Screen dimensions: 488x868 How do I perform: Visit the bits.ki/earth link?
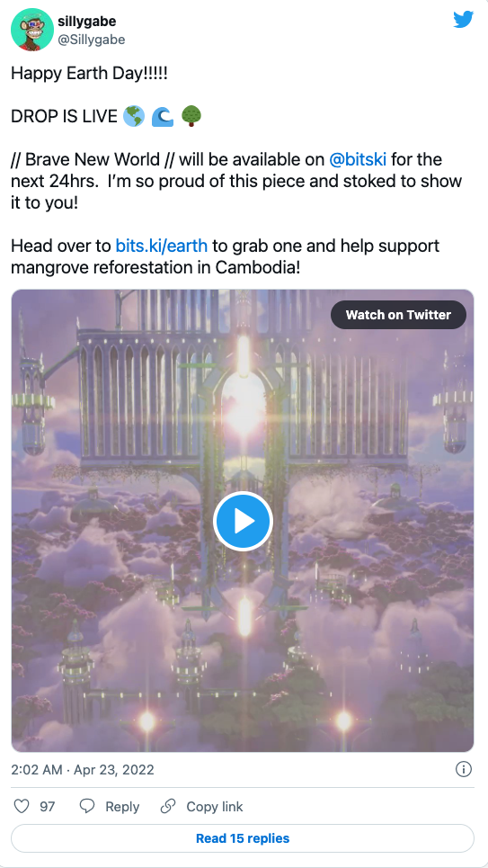(x=162, y=246)
